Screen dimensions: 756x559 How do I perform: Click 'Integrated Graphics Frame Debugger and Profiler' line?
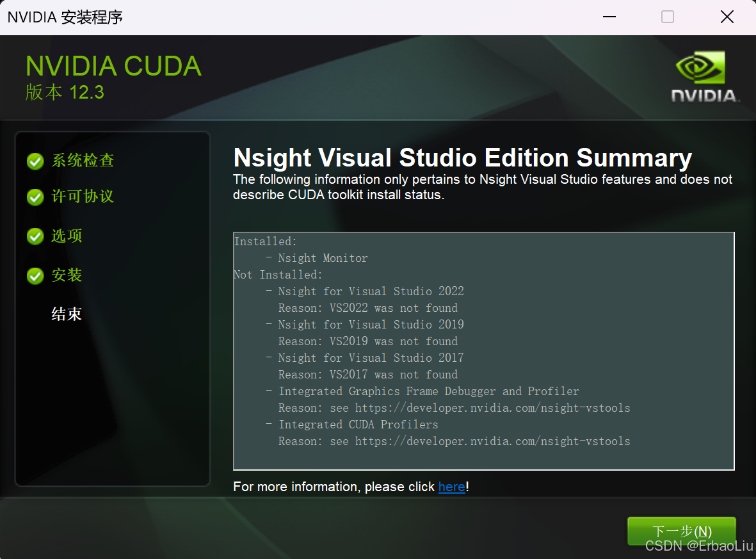tap(429, 391)
